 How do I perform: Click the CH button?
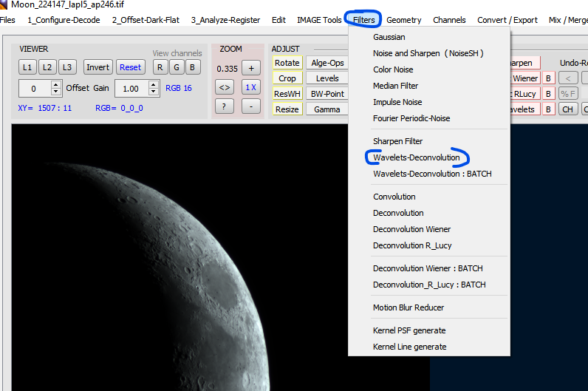[x=568, y=109]
